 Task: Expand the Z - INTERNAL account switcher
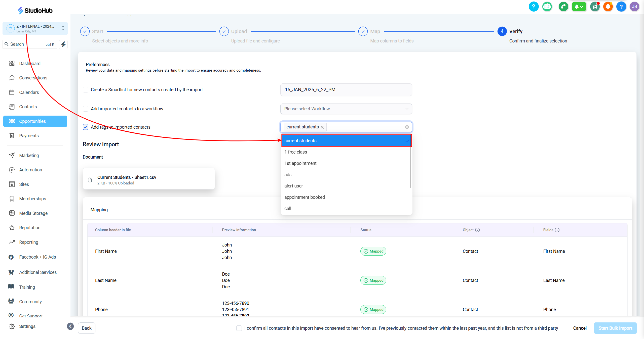(35, 28)
